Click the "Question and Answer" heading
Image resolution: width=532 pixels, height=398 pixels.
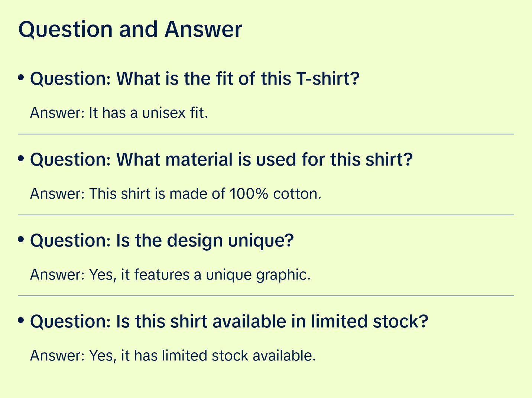[x=130, y=29]
